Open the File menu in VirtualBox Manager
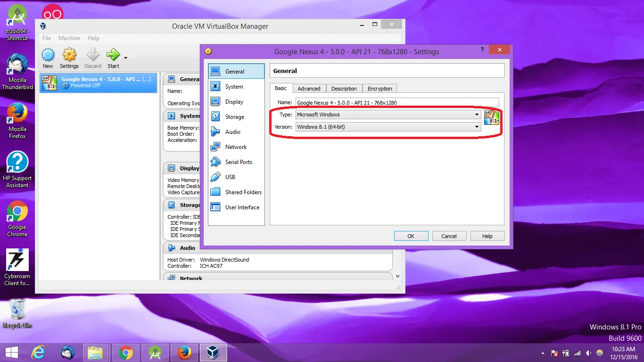644x362 pixels. click(x=47, y=38)
